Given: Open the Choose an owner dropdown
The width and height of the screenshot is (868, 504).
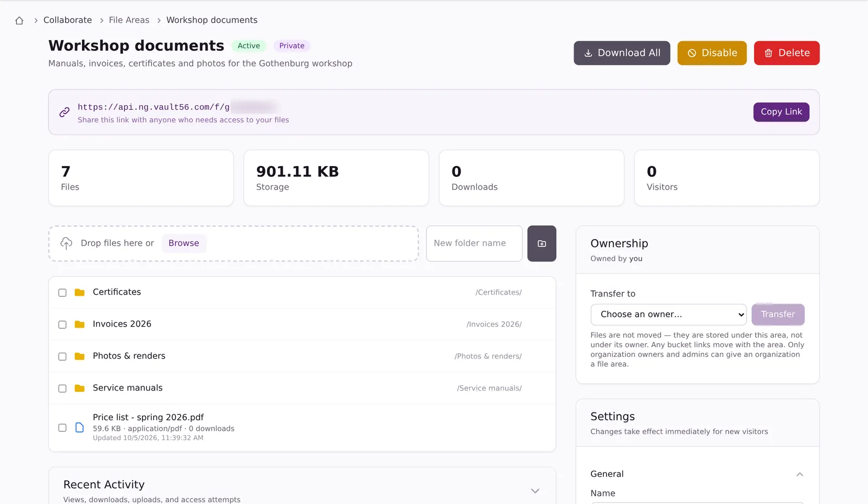Looking at the screenshot, I should pos(668,315).
